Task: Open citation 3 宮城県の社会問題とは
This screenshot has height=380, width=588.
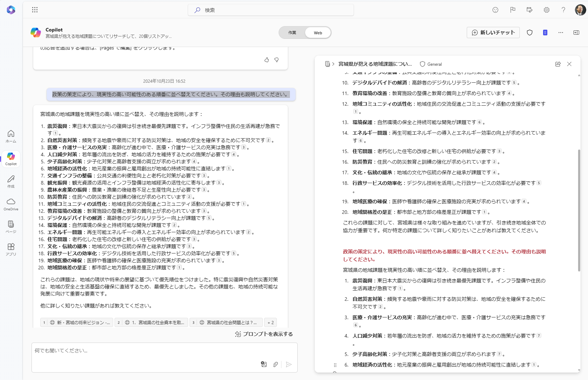Action: (x=226, y=322)
